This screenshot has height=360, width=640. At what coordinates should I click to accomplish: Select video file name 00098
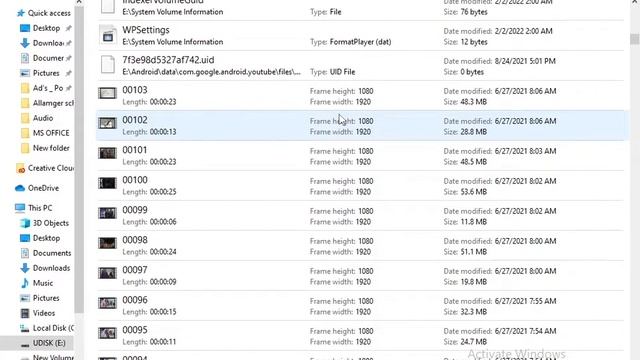[x=135, y=240]
